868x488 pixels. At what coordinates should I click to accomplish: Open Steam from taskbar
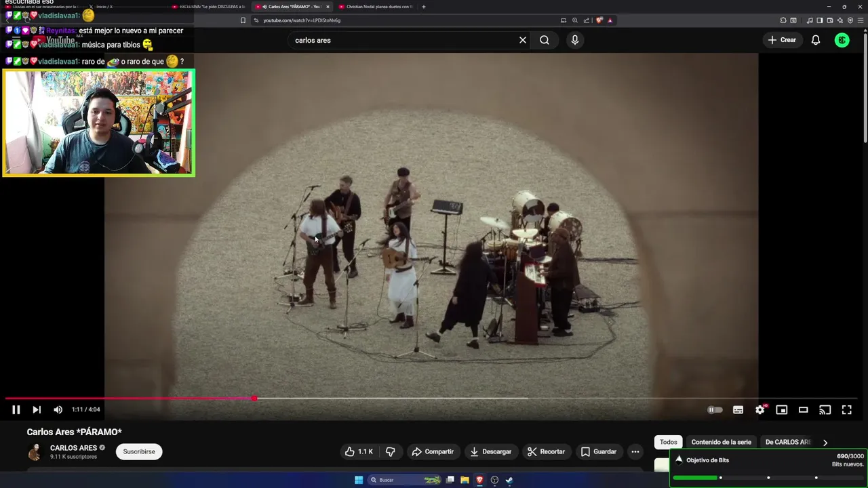[509, 480]
